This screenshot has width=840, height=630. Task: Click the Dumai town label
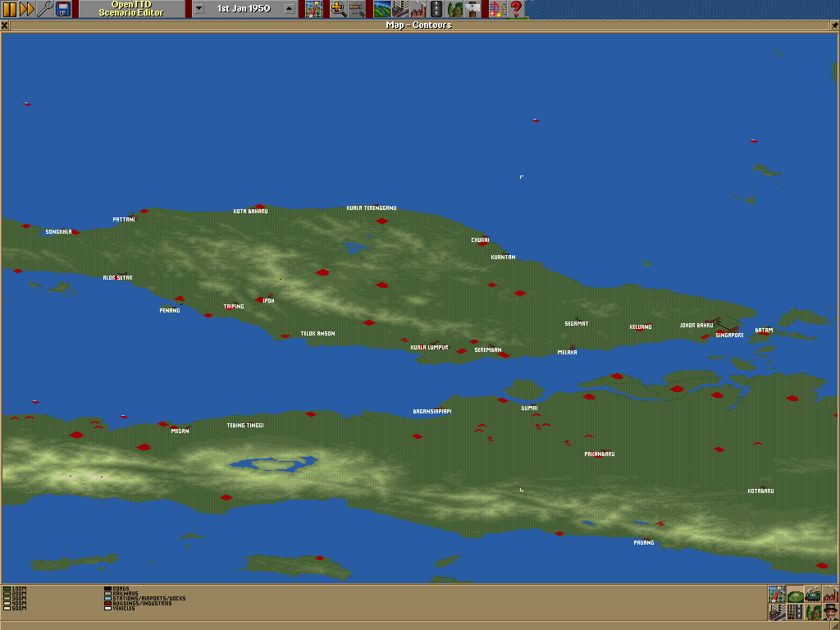point(529,409)
